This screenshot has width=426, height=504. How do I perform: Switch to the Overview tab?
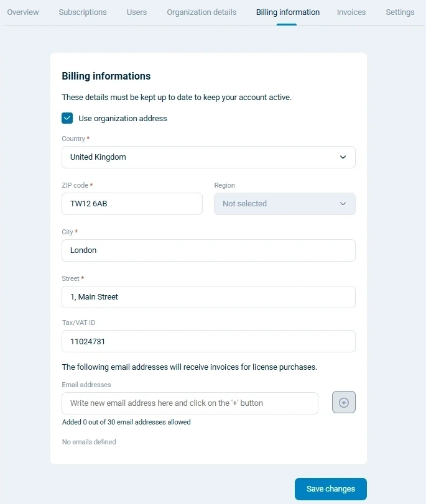tap(22, 12)
